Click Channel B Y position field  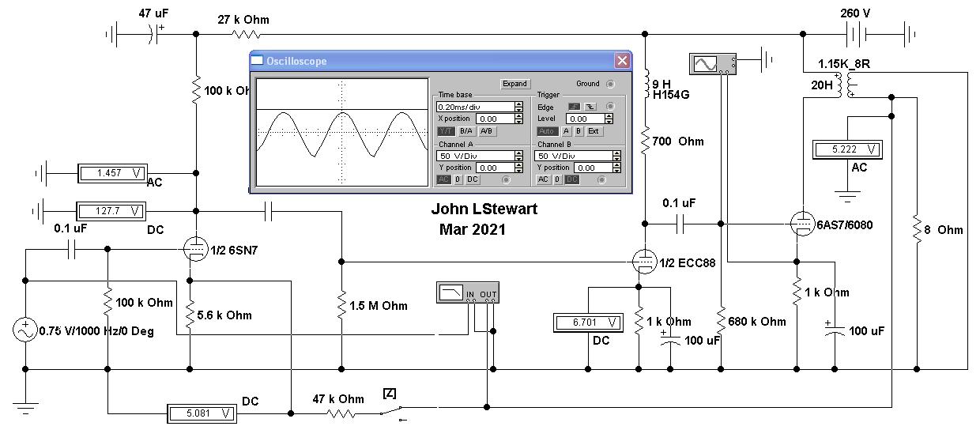coord(593,168)
